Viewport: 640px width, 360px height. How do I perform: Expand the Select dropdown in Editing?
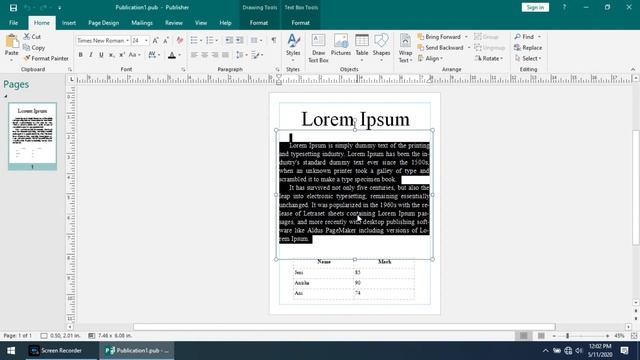(528, 58)
